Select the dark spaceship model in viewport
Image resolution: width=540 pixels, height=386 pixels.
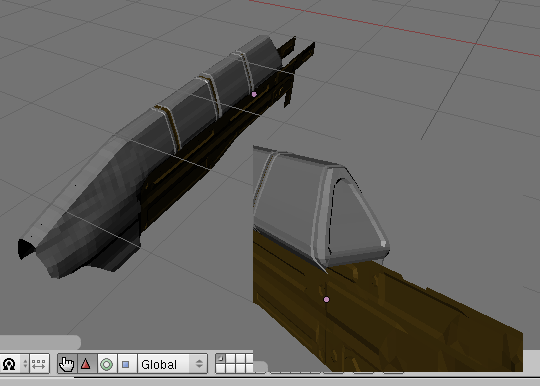[x=165, y=155]
